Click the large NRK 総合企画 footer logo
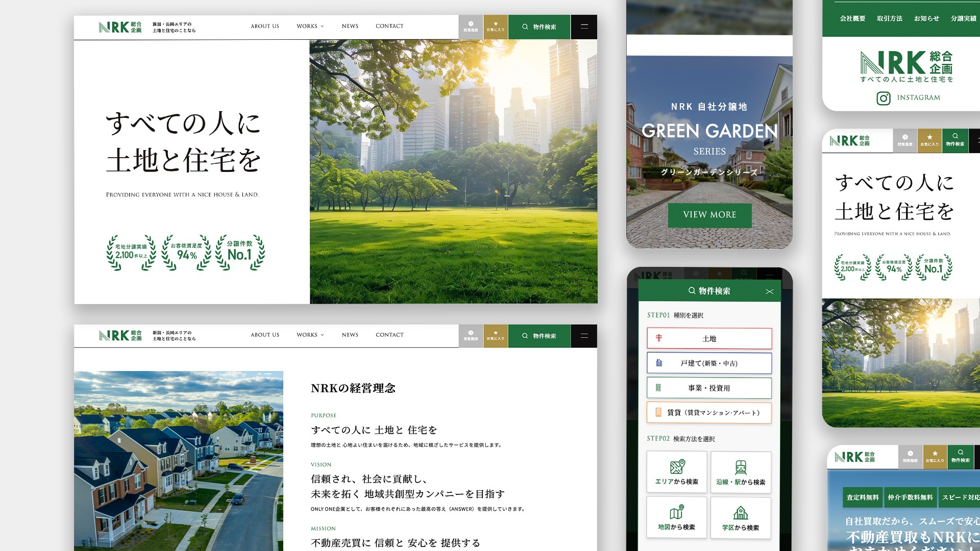 906,66
